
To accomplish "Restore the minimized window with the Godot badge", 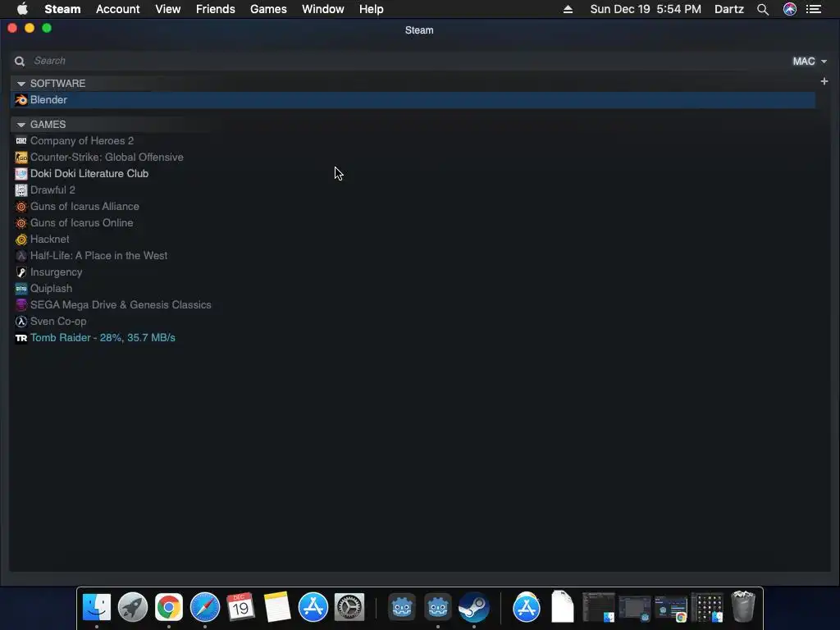I will click(x=635, y=608).
